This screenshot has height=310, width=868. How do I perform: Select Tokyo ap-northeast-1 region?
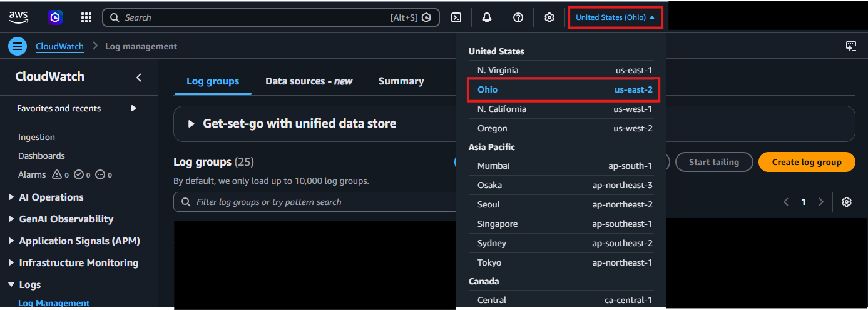point(561,262)
